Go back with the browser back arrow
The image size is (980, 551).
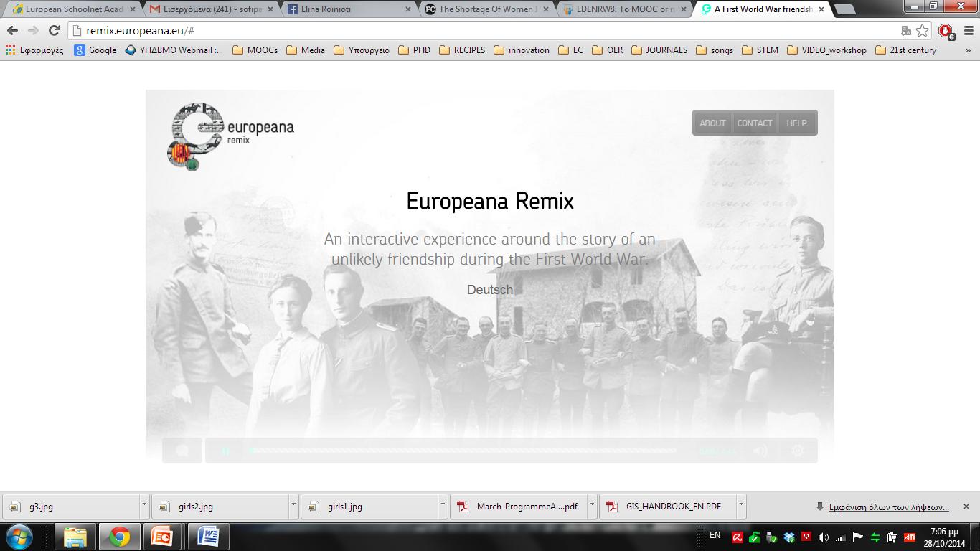[12, 31]
